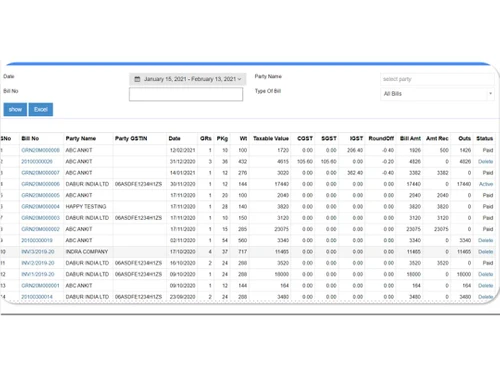Screen dimensions: 500x375
Task: Open bill link GRN20M000007
Action: coord(40,173)
